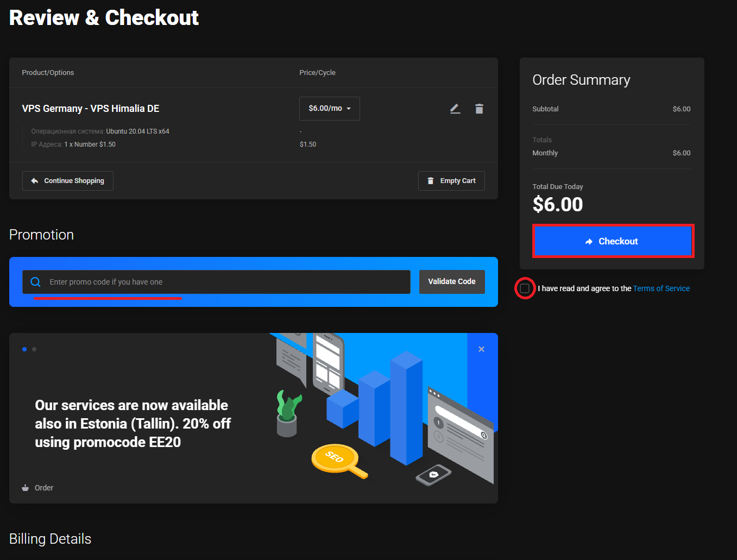The width and height of the screenshot is (737, 560).
Task: Click the Estonia EE20 promocode headline
Action: pyautogui.click(x=133, y=424)
